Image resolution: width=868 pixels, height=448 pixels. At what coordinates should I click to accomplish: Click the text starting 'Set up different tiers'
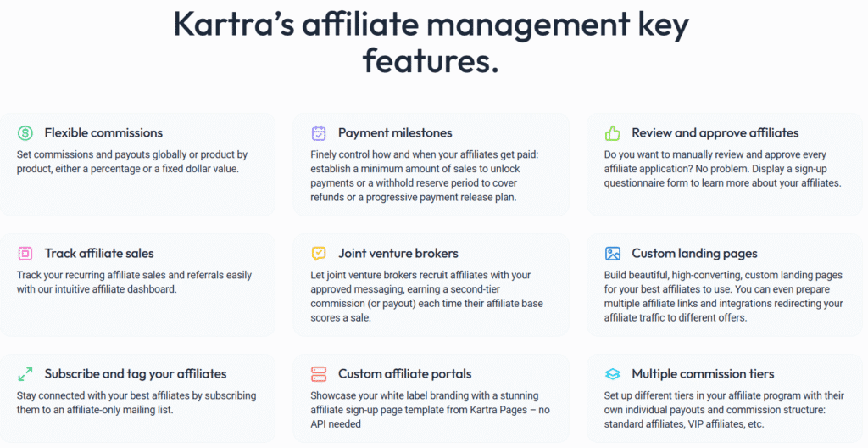tap(724, 410)
